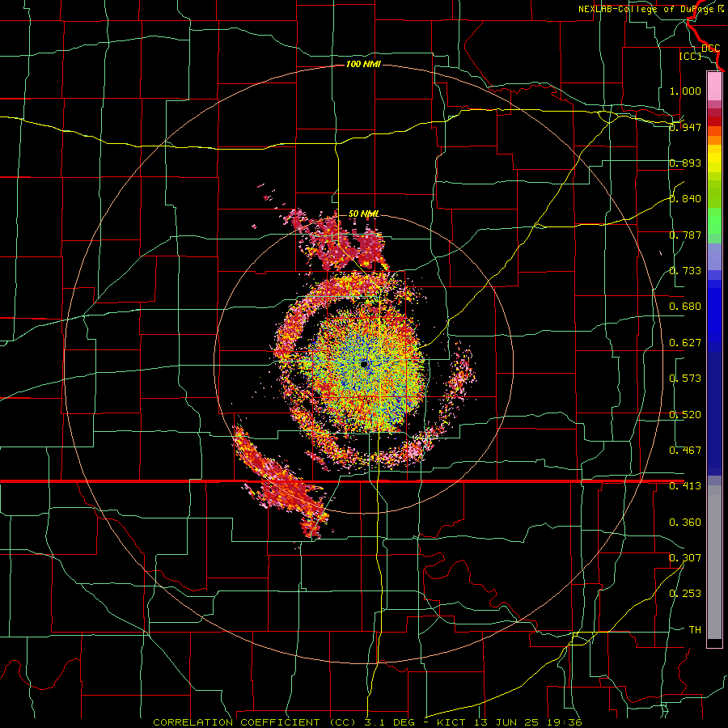
Task: Click the 0.253 legend value
Action: pos(685,594)
